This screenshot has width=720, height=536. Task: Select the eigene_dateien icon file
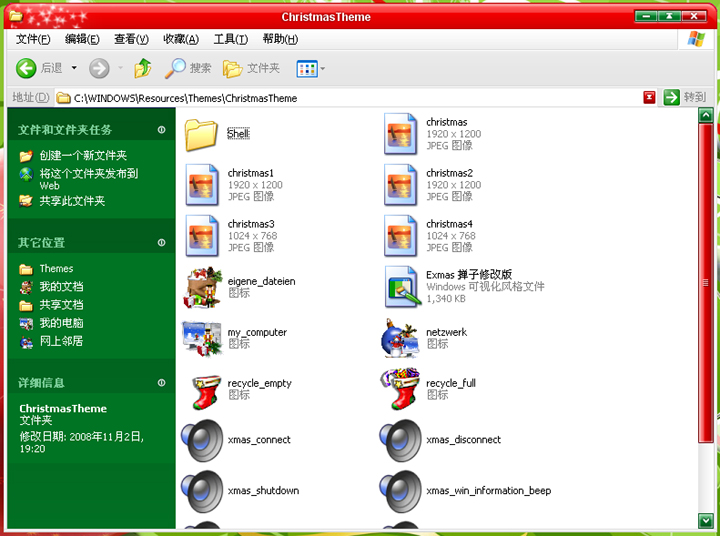click(202, 287)
